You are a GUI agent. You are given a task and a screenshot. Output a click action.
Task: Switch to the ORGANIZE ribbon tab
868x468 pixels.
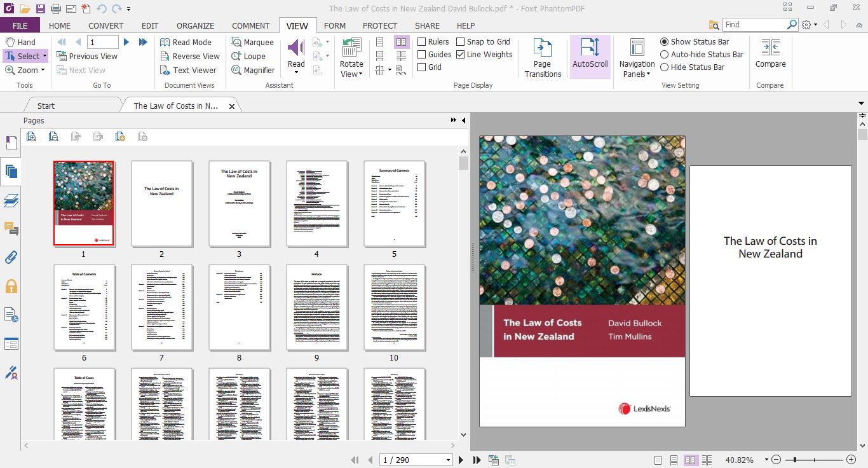pos(195,25)
